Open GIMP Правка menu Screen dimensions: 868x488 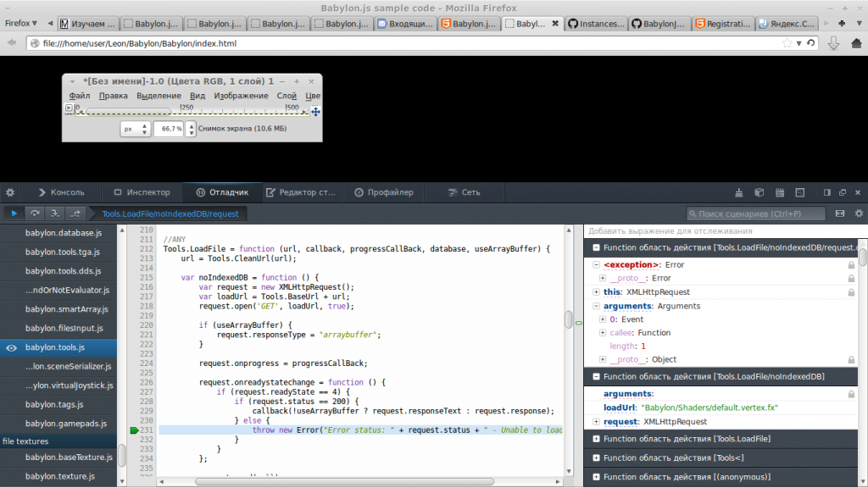pyautogui.click(x=113, y=96)
